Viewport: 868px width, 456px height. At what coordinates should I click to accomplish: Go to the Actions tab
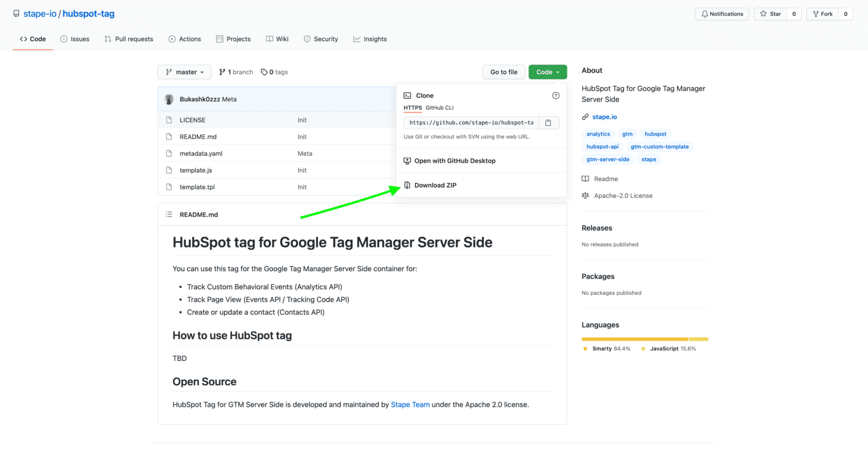tap(185, 39)
